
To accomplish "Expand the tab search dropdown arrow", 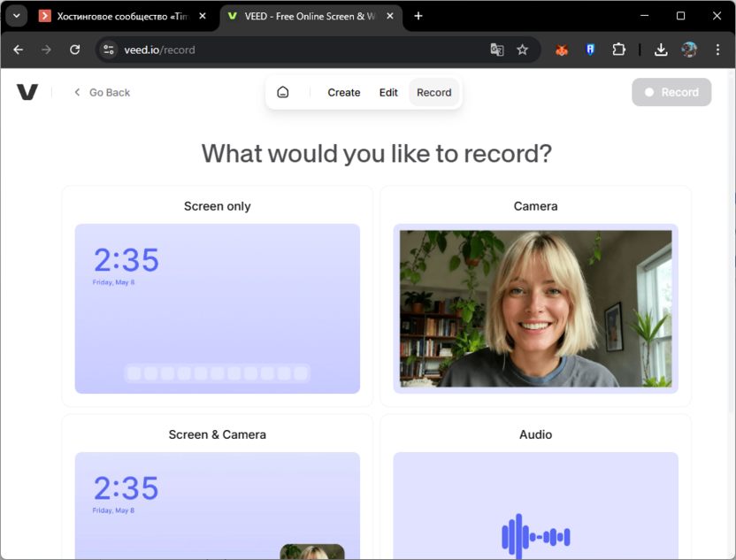I will tap(16, 16).
